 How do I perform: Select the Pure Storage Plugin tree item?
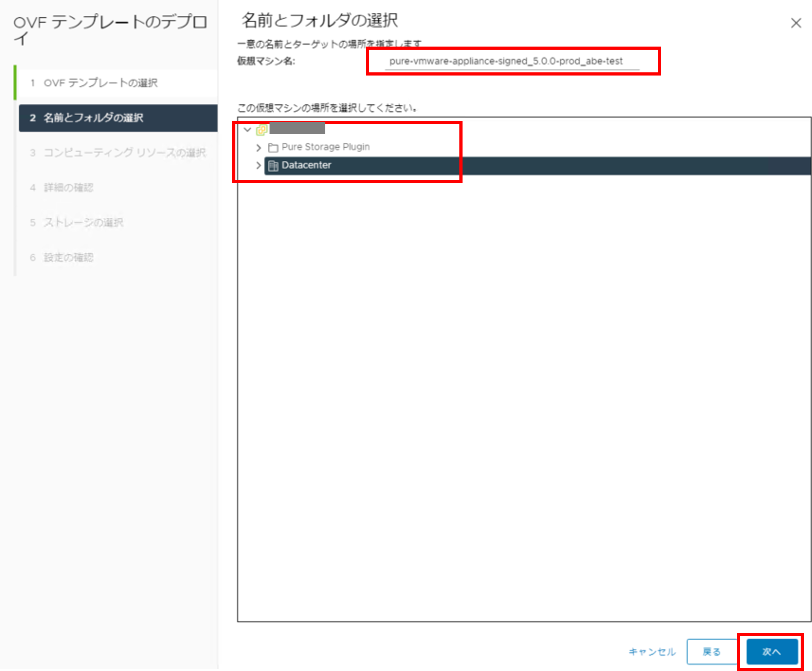(x=325, y=147)
